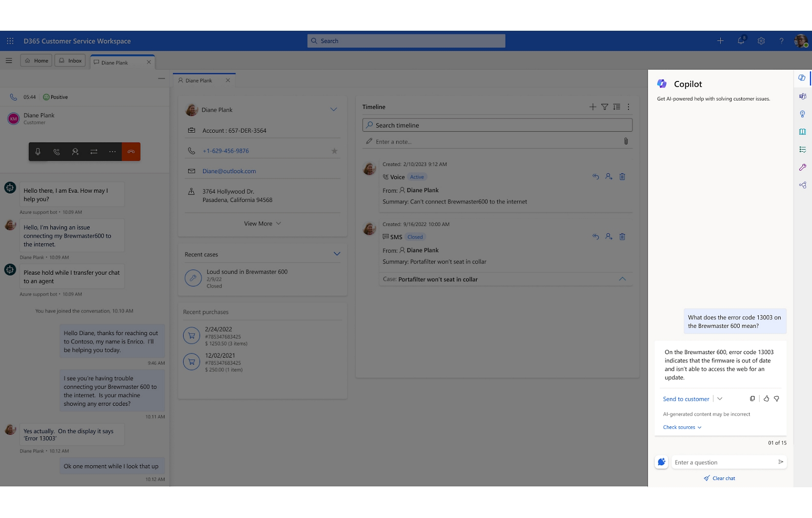Open the app launcher waffle icon
This screenshot has height=518, width=812.
10,41
